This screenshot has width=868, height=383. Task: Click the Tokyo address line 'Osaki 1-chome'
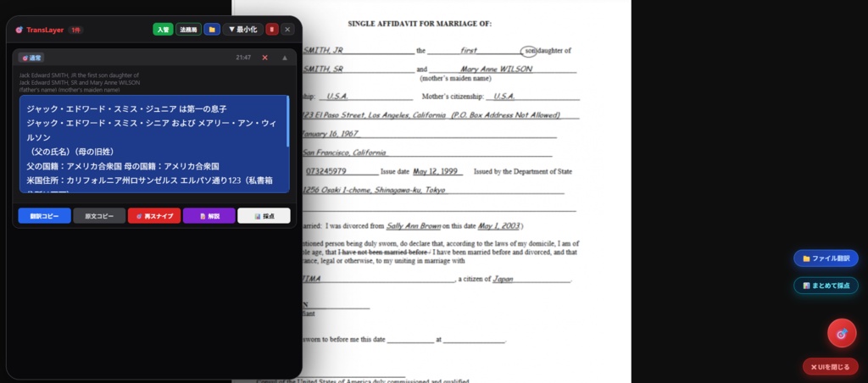tap(374, 190)
